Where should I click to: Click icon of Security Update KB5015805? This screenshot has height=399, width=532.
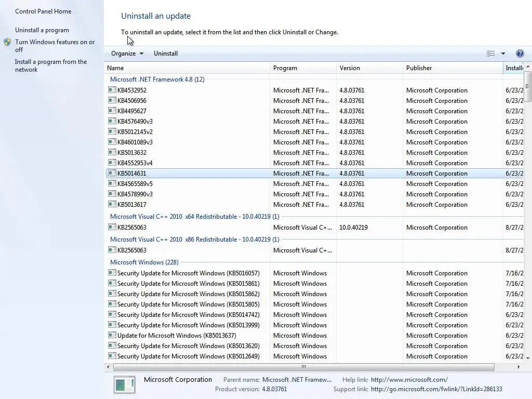coord(112,304)
